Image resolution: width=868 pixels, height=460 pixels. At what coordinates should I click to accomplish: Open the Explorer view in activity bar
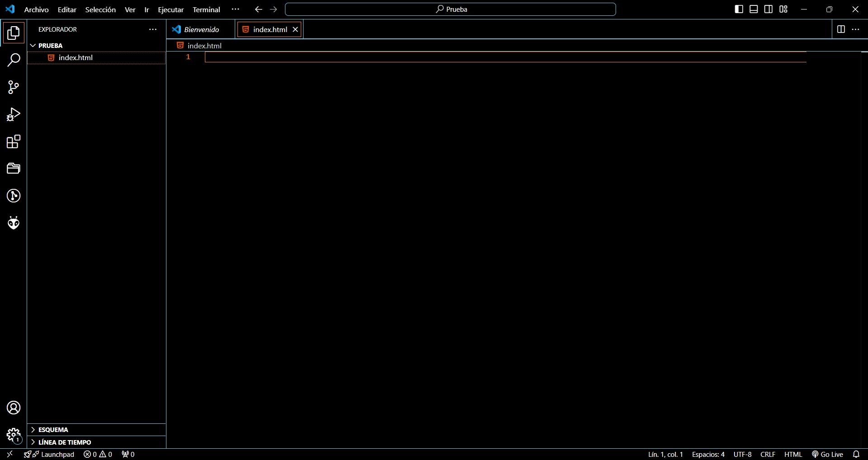(14, 33)
